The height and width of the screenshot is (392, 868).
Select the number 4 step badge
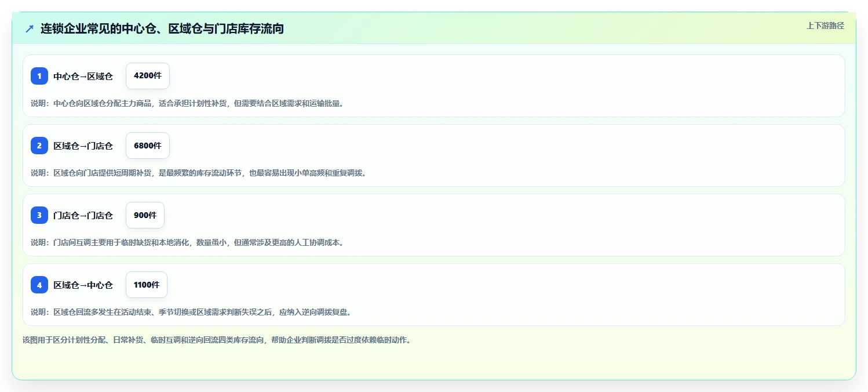click(39, 285)
